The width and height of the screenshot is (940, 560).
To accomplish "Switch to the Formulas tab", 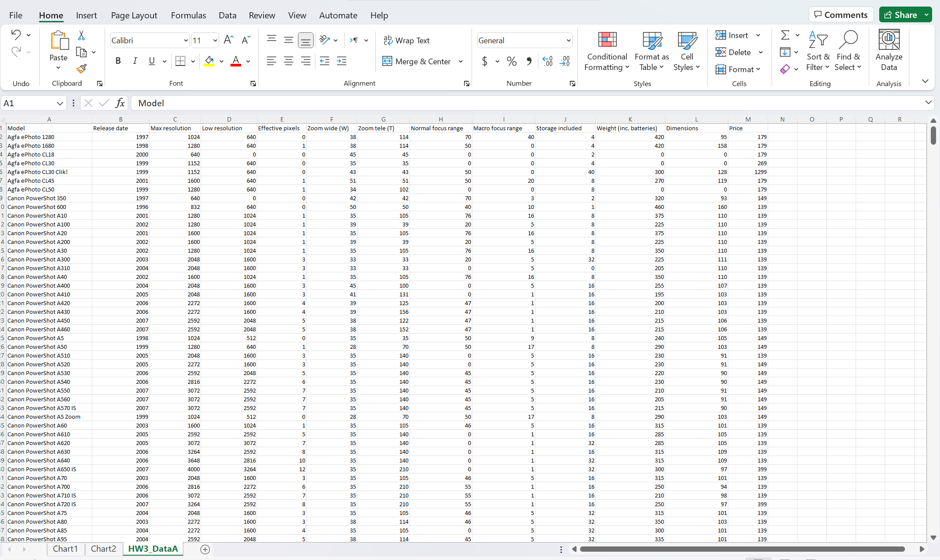I will tap(189, 15).
